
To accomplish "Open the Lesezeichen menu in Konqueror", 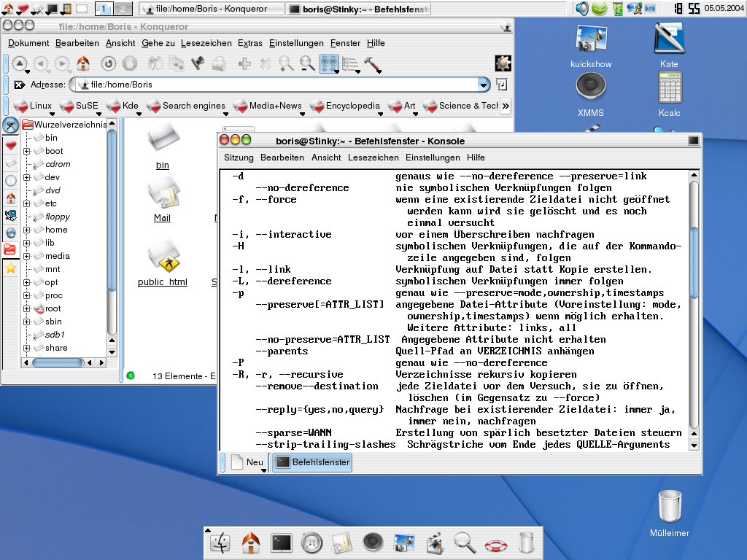I will click(206, 43).
